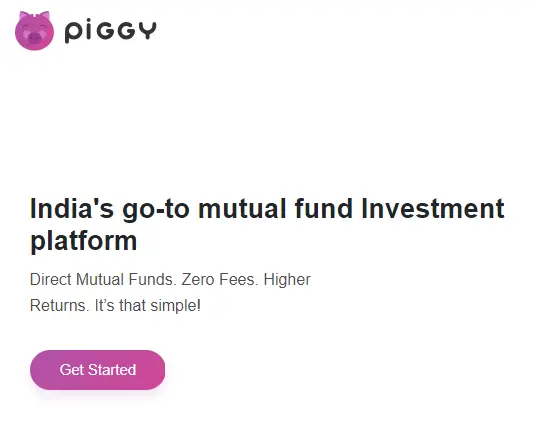Screen dimensions: 537x422
Task: Click the pink Piggy mascot logo
Action: (x=35, y=31)
